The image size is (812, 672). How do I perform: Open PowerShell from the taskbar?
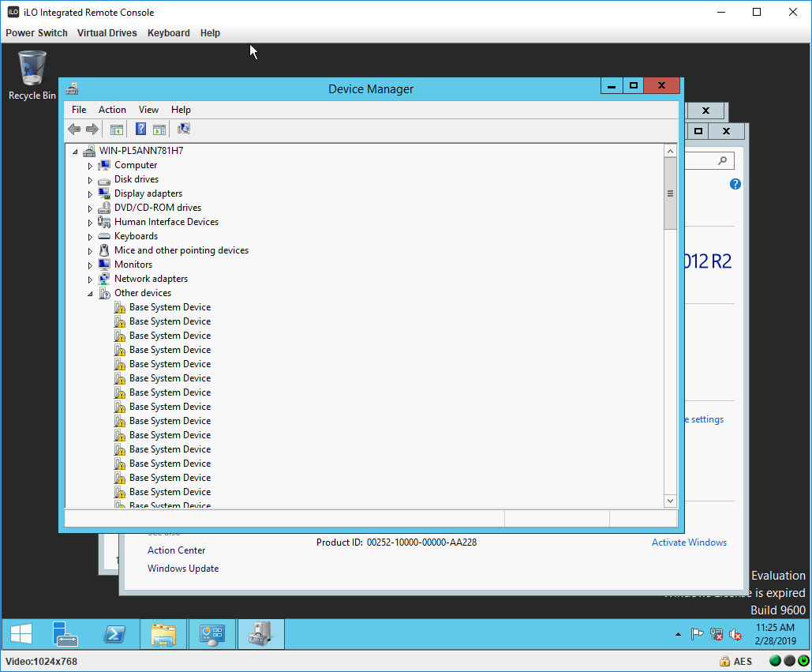tap(114, 634)
